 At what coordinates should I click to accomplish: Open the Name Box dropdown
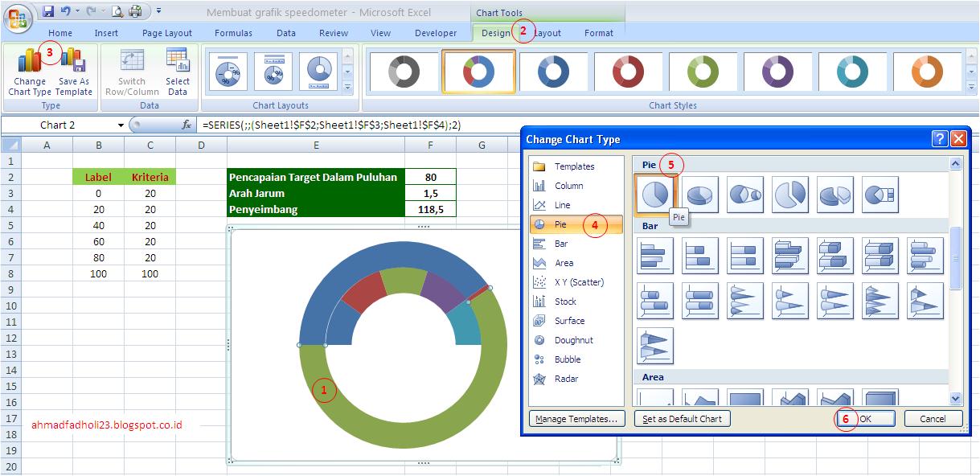[121, 125]
